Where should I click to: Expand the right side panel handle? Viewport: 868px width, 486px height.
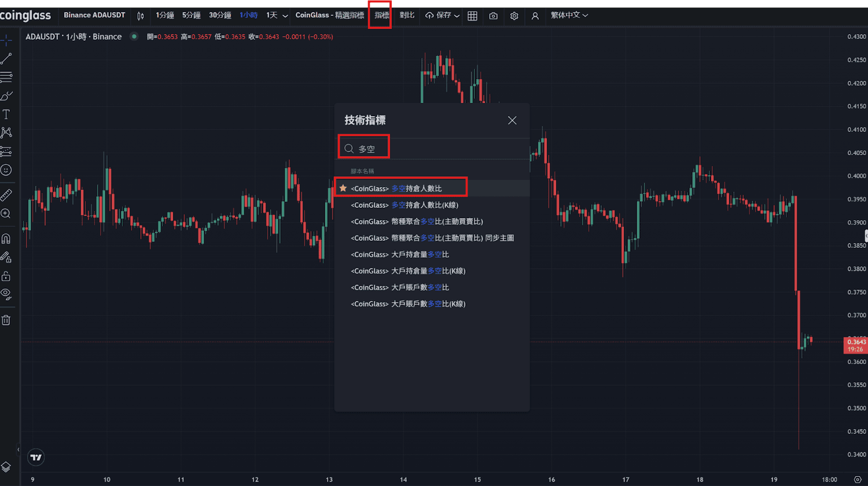(x=866, y=235)
